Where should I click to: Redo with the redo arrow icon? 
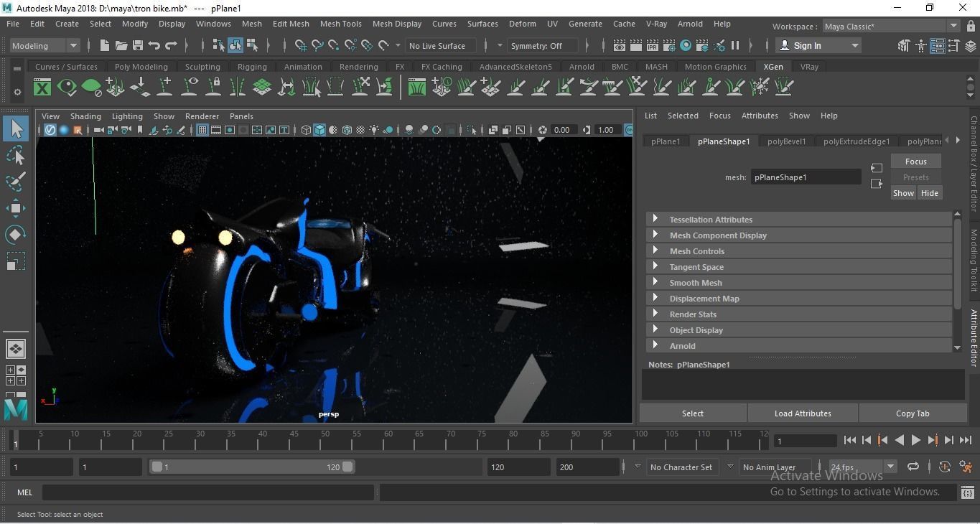(171, 45)
